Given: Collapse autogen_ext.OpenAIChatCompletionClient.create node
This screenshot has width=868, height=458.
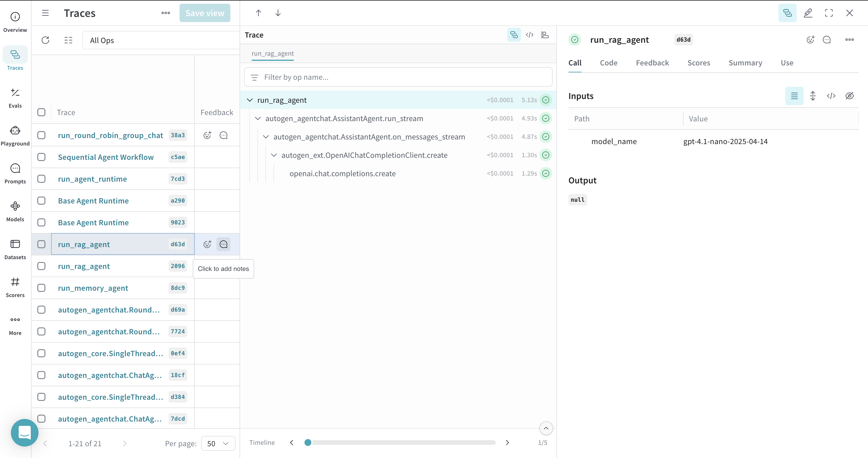Looking at the screenshot, I should coord(274,155).
